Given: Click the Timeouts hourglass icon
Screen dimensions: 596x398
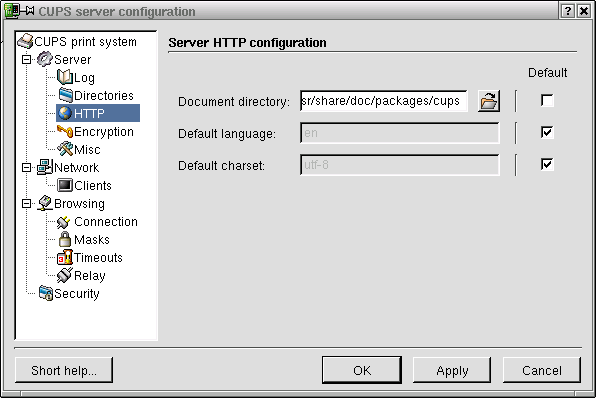Looking at the screenshot, I should 65,257.
